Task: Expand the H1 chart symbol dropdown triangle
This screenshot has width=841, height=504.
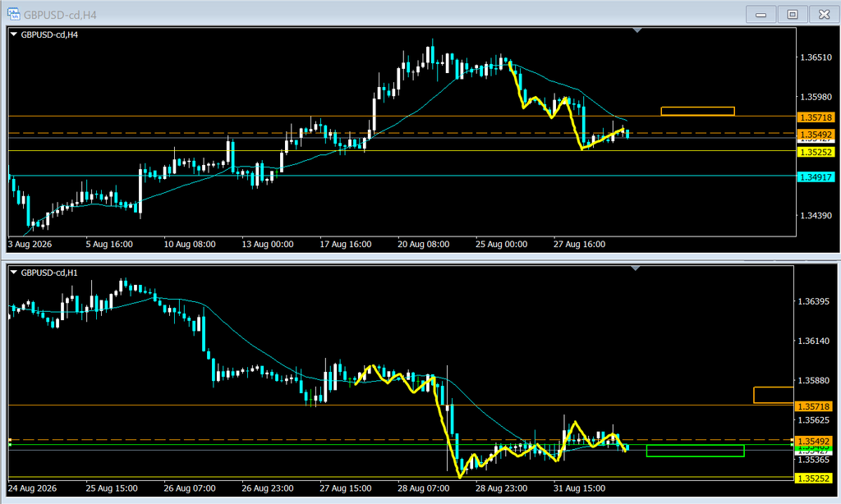Action: click(14, 273)
